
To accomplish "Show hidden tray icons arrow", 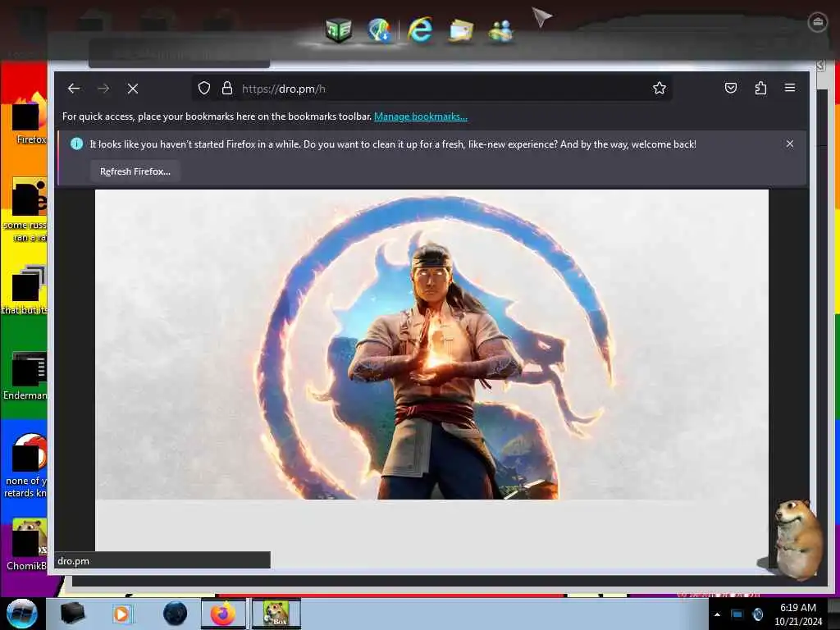I will (x=717, y=614).
